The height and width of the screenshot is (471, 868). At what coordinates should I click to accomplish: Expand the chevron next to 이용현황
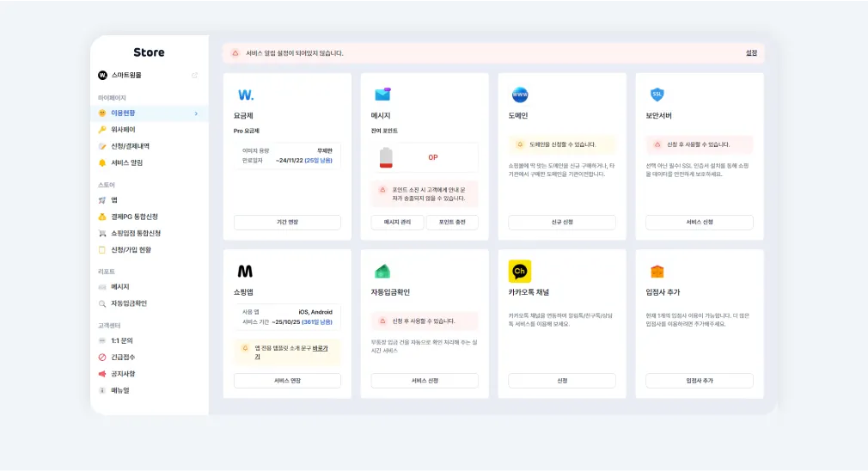click(196, 113)
